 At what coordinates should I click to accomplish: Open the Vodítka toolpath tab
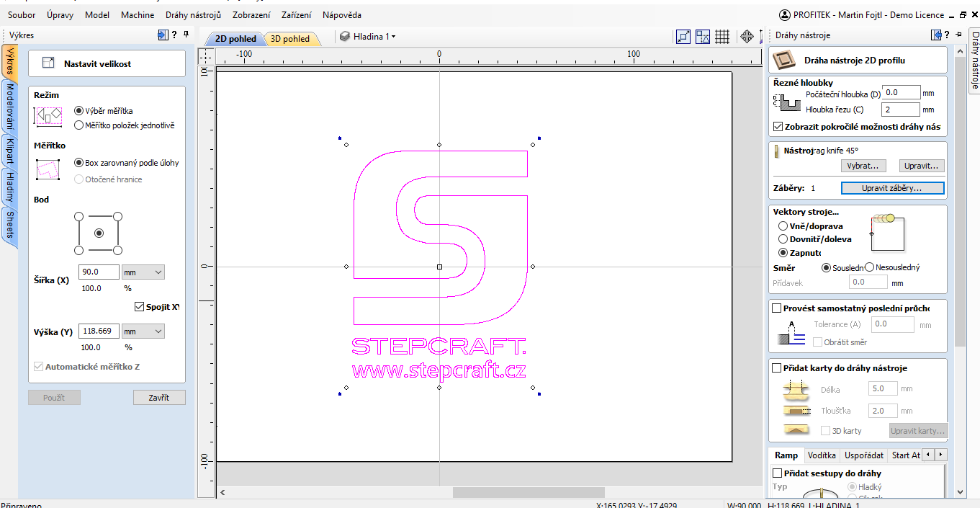pos(822,455)
